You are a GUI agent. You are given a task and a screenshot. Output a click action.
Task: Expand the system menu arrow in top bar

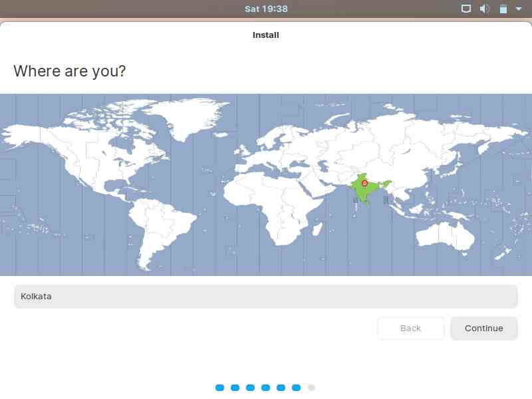(x=519, y=9)
